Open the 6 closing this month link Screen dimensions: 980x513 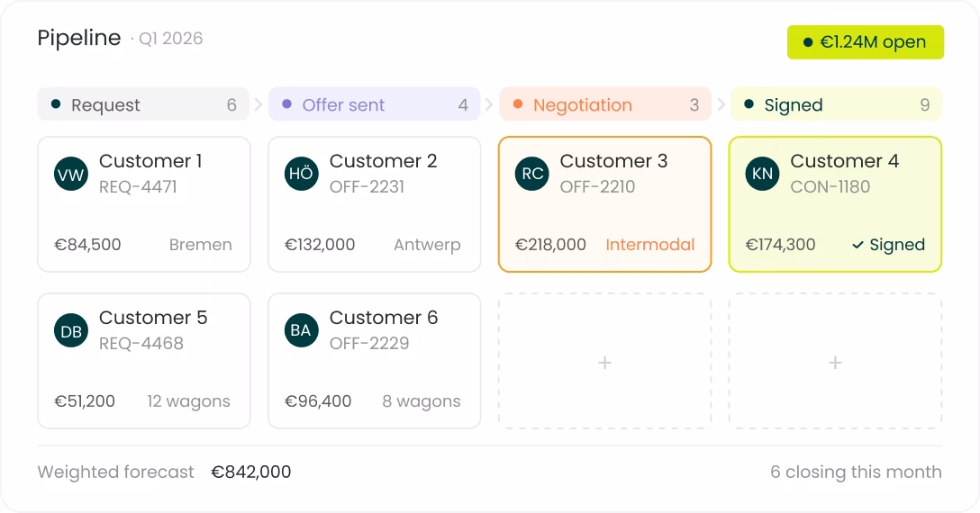[x=856, y=472]
